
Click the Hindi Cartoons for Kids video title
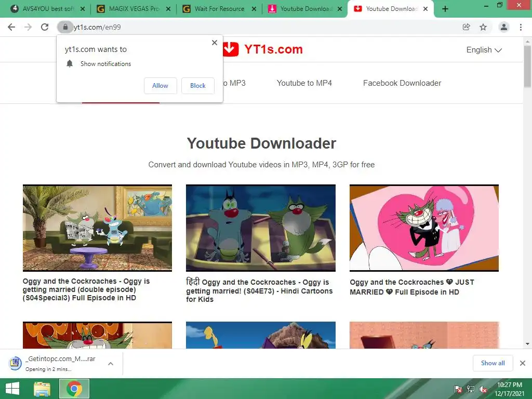(x=259, y=291)
